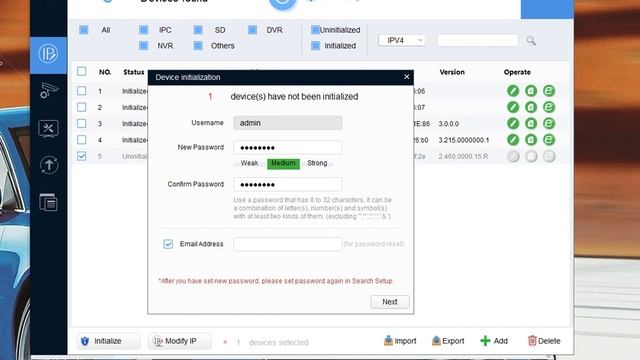Open web page for device row 2
The height and width of the screenshot is (360, 640).
(x=549, y=107)
